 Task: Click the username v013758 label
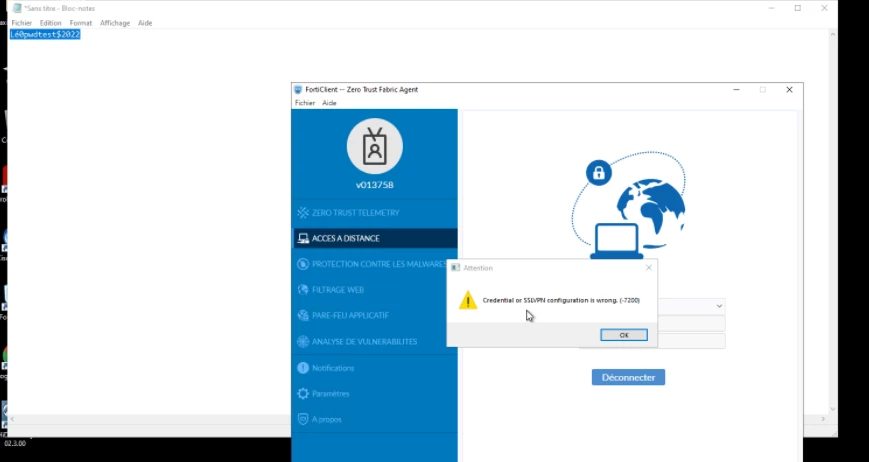point(375,185)
